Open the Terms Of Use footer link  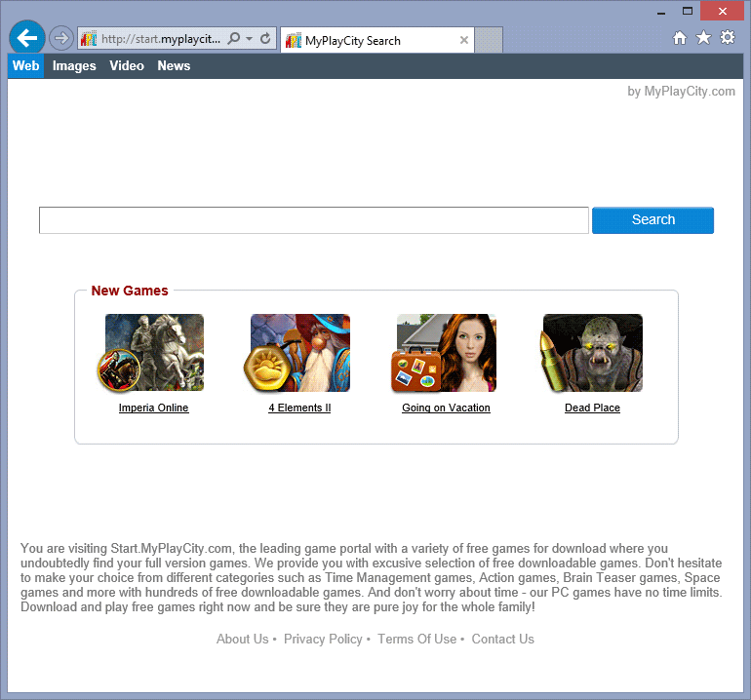tap(416, 640)
